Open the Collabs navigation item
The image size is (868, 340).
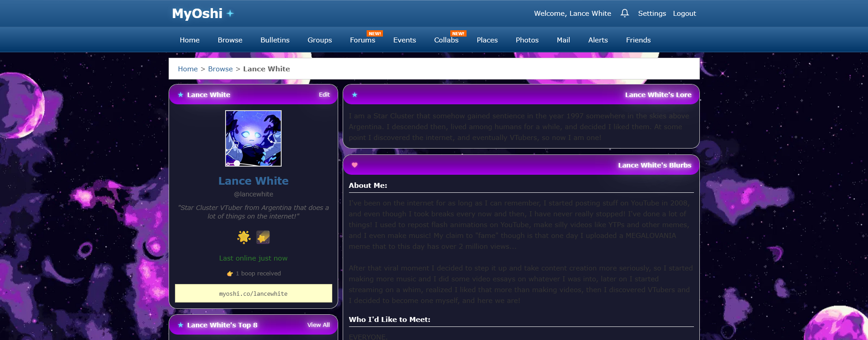pyautogui.click(x=446, y=40)
